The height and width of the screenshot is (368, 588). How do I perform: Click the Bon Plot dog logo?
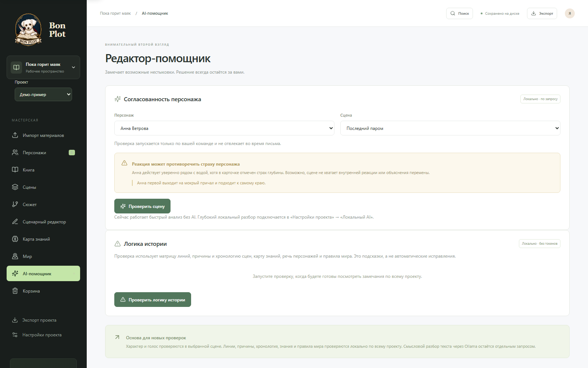pyautogui.click(x=28, y=29)
